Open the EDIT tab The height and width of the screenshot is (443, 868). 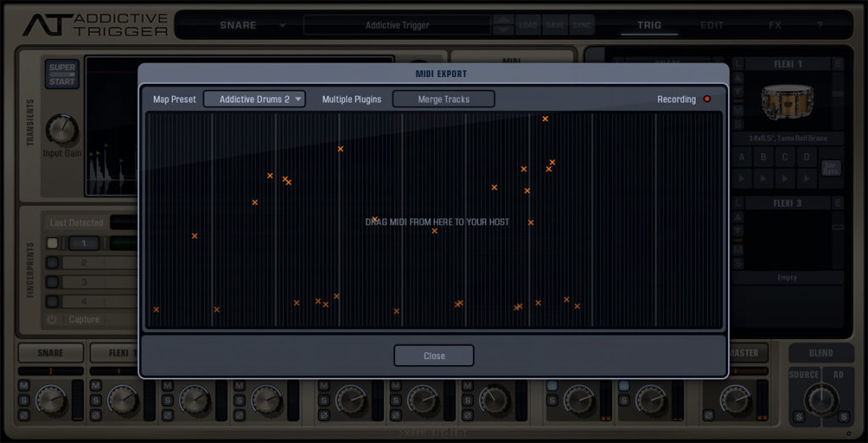[712, 25]
